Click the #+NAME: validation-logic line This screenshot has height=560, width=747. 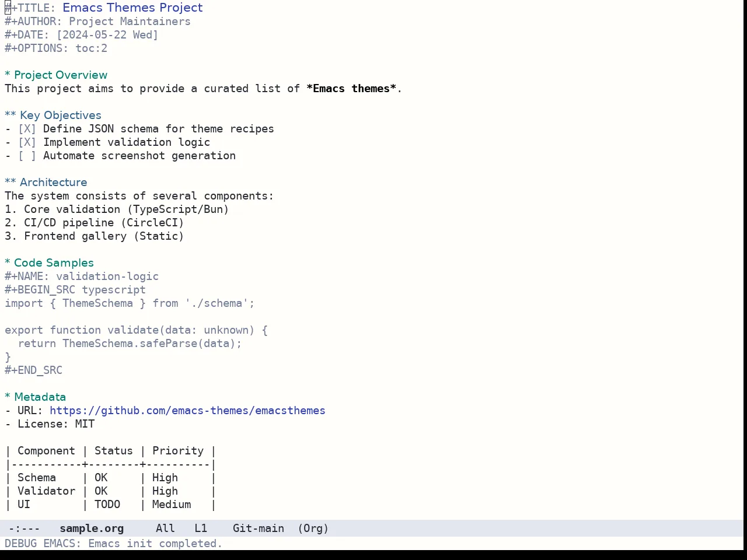tap(82, 276)
